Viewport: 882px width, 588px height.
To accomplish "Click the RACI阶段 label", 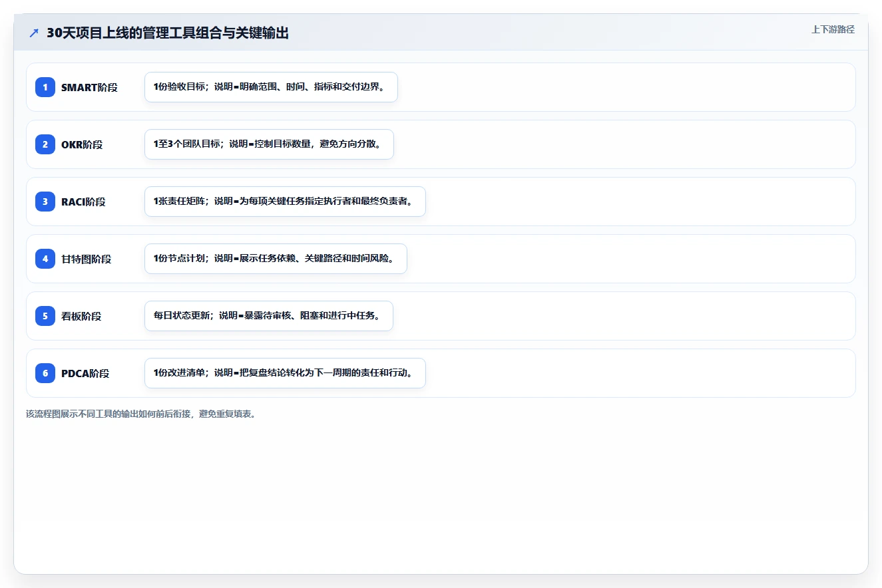I will (x=83, y=202).
